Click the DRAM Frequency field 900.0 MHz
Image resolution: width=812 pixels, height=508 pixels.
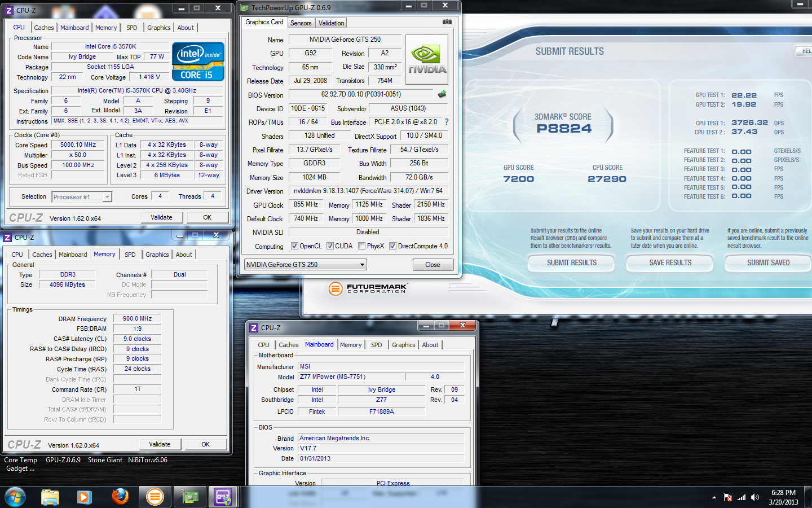pyautogui.click(x=137, y=319)
